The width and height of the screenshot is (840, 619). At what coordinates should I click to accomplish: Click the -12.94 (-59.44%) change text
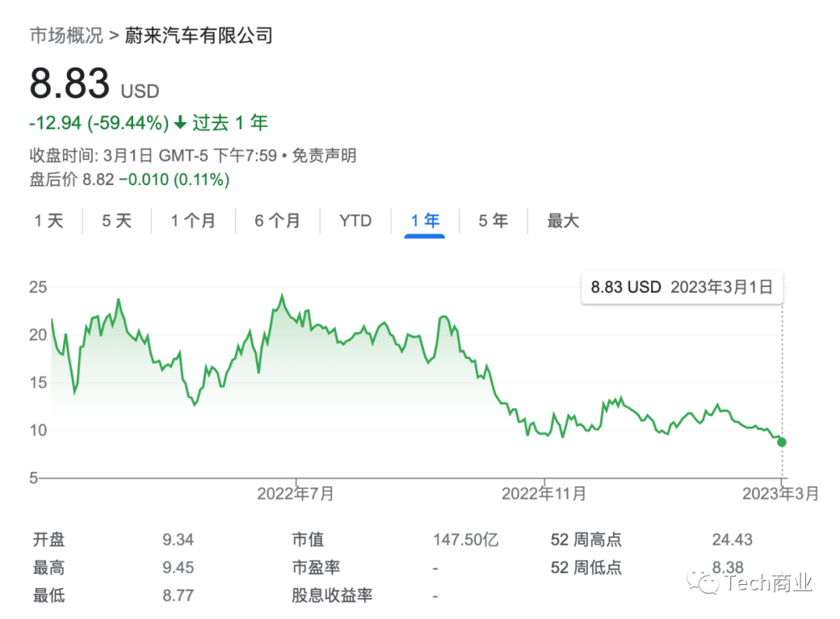pyautogui.click(x=99, y=123)
